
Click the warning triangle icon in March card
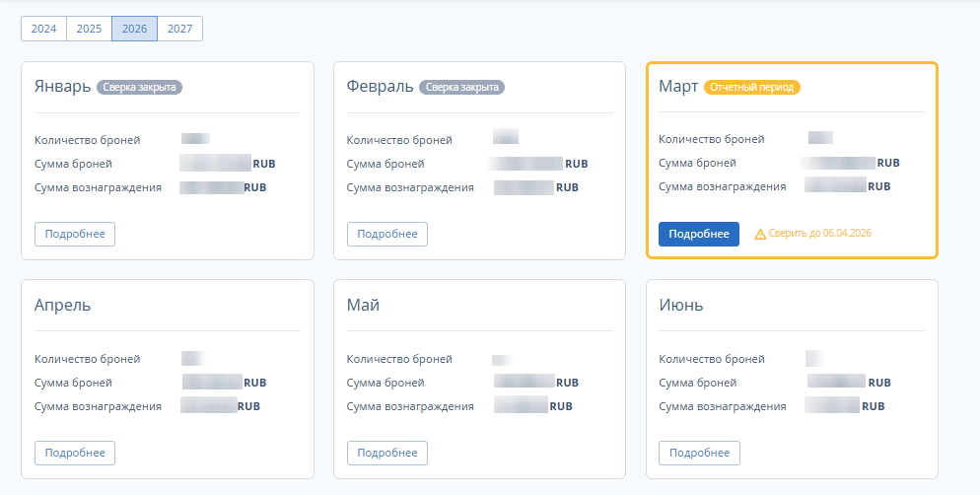coord(760,235)
